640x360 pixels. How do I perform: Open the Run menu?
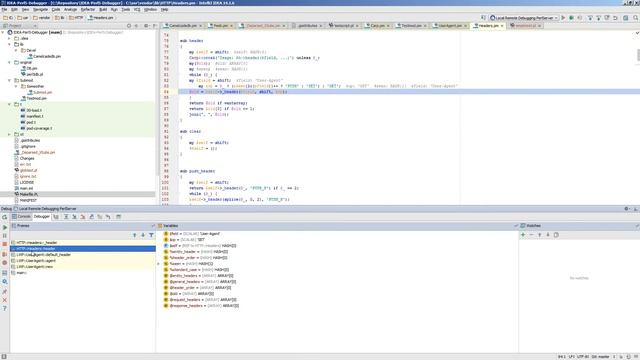tap(114, 9)
